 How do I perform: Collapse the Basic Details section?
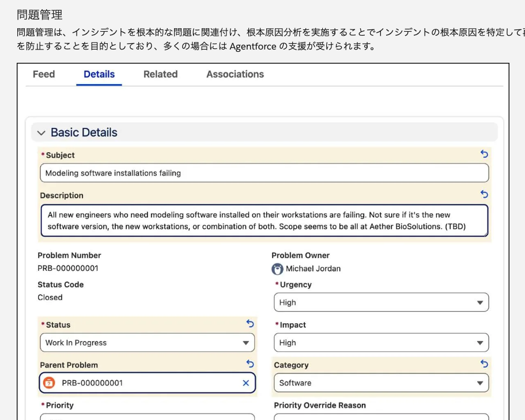(41, 133)
